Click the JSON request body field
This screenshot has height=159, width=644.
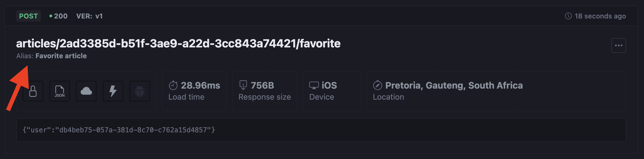coord(321,130)
